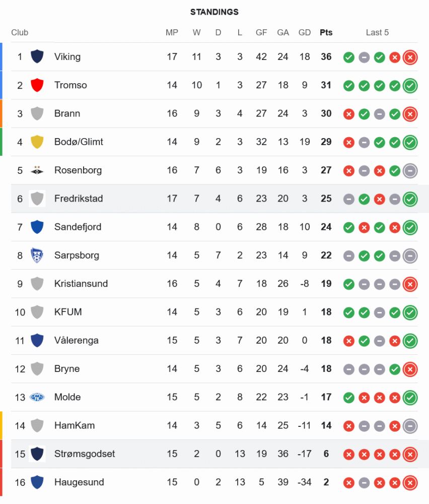Screen dimensions: 429x504
Task: Click Haugesund's circled latest loss icon
Action: coord(410,483)
